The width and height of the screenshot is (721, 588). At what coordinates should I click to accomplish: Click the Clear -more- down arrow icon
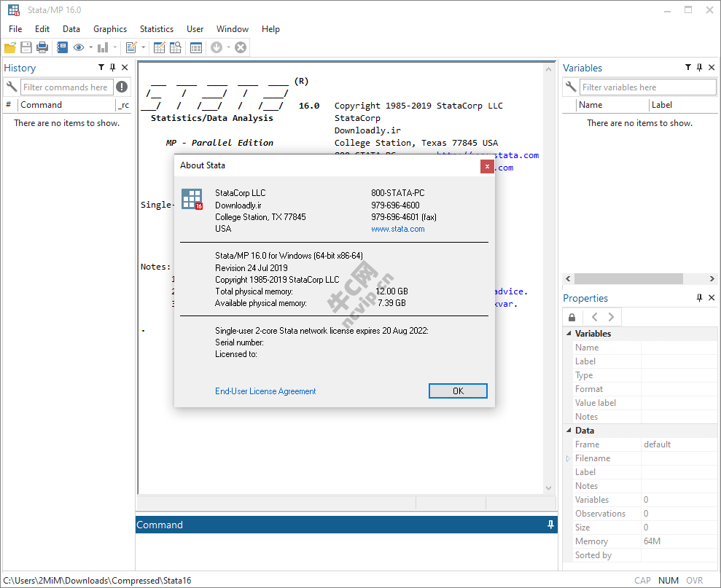click(216, 47)
